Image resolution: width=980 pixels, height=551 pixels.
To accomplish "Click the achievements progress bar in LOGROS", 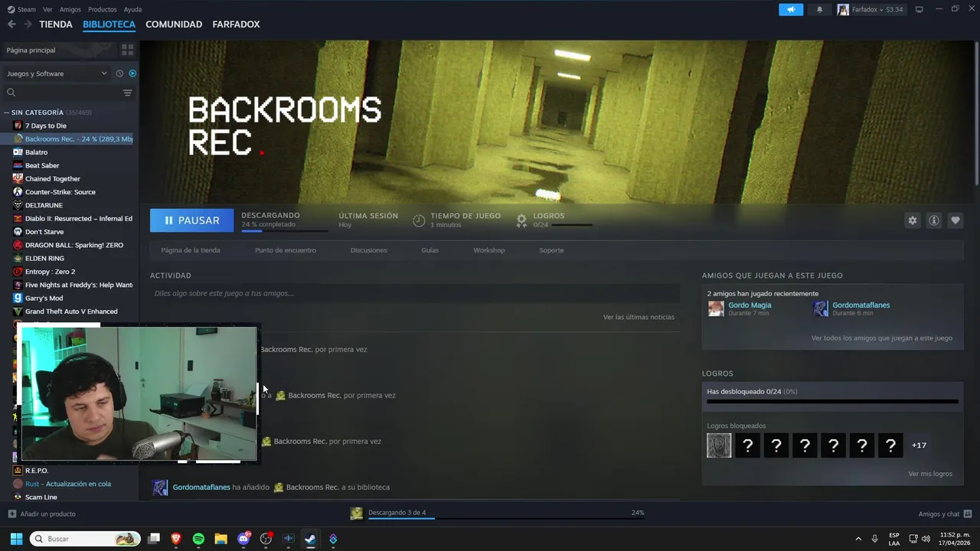I will point(832,401).
